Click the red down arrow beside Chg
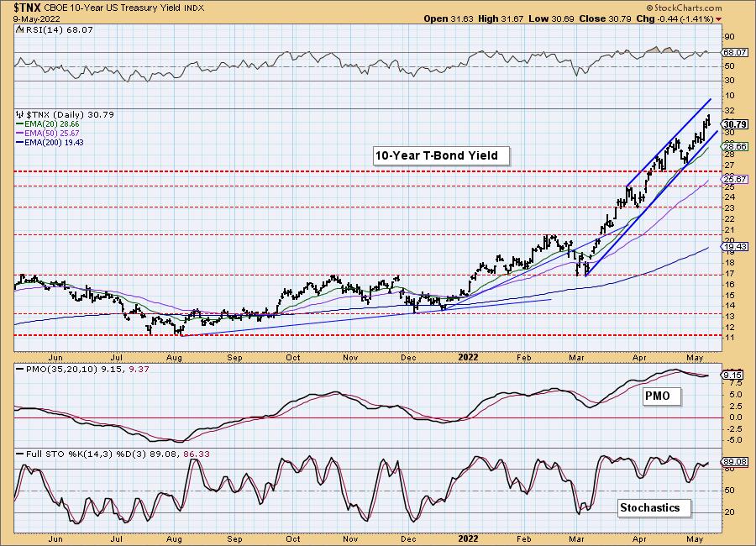This screenshot has height=546, width=756. (x=719, y=19)
